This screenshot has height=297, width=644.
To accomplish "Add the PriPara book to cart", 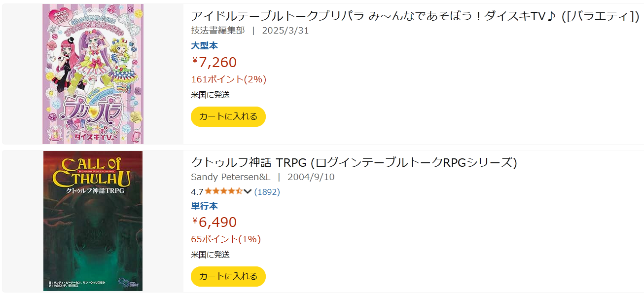I will click(228, 116).
